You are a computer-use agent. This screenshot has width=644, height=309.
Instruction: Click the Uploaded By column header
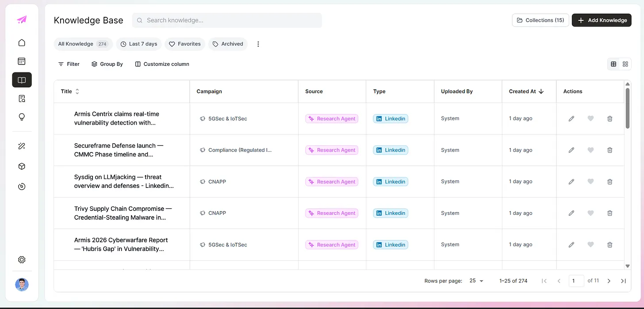tap(457, 92)
